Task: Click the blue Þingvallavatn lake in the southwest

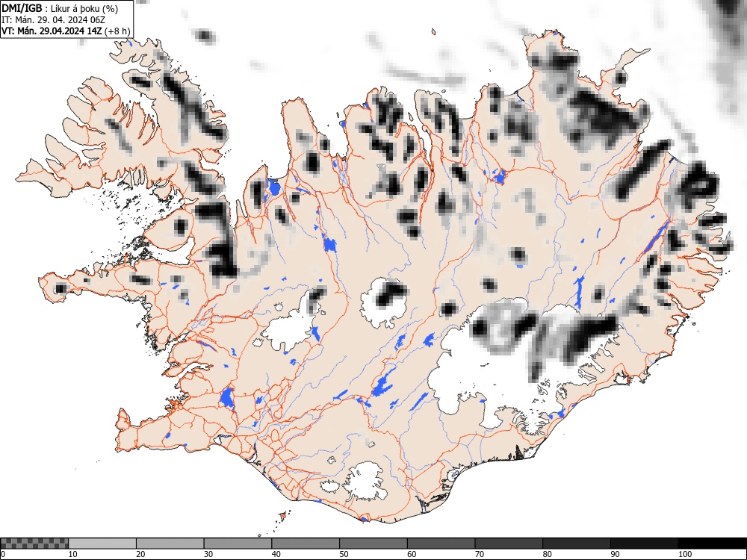Action: click(x=227, y=399)
